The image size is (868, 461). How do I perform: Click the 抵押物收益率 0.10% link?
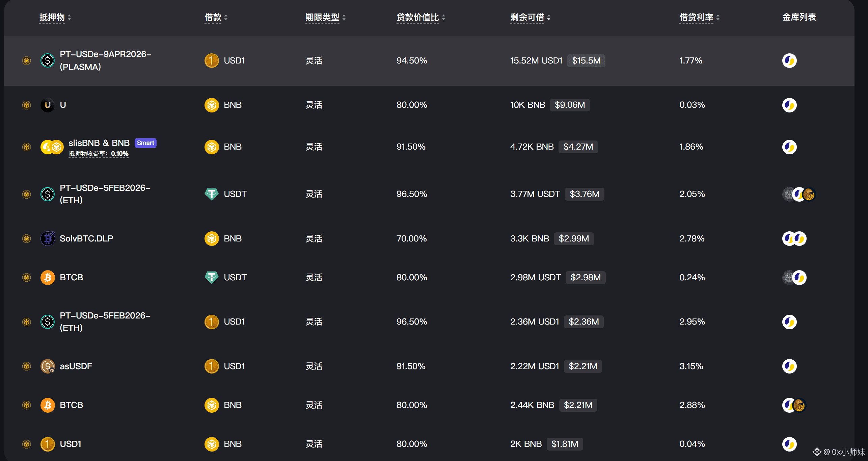pos(99,154)
